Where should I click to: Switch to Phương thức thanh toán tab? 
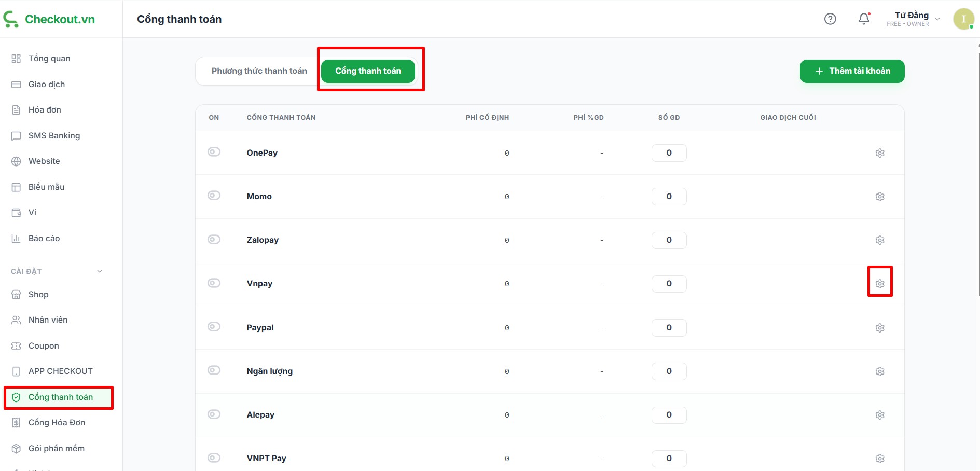coord(259,71)
